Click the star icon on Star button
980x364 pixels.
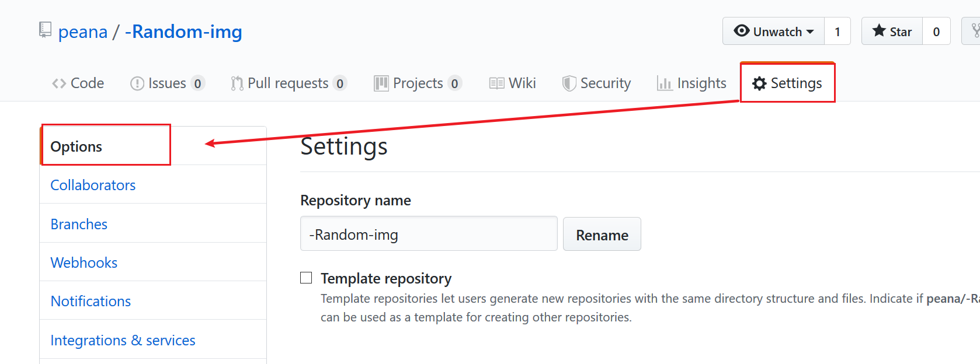(x=879, y=31)
